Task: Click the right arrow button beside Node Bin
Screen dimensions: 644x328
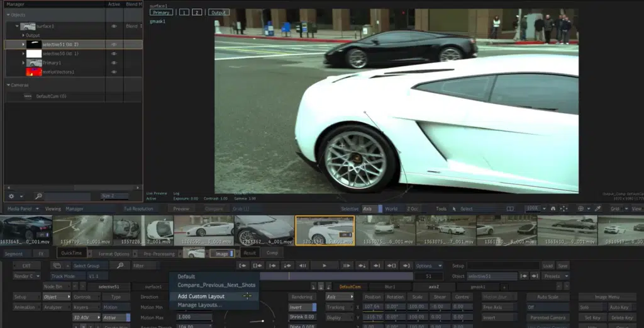Action: point(82,286)
